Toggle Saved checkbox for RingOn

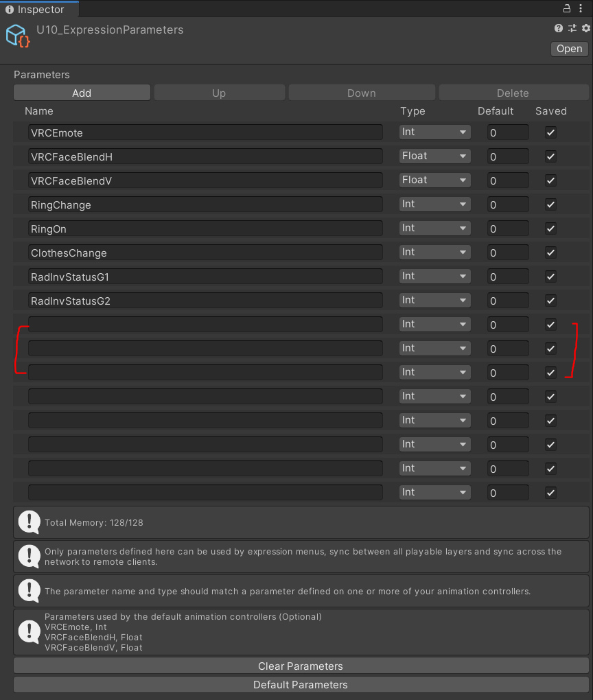550,229
